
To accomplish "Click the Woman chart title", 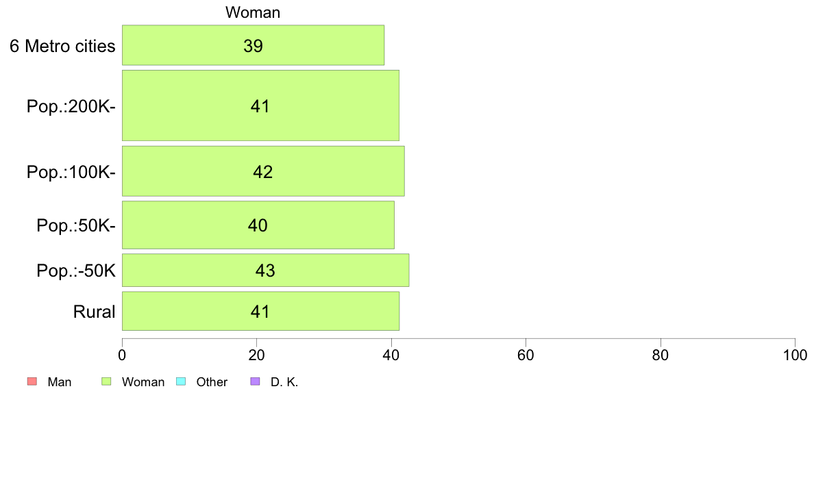I will (x=253, y=12).
